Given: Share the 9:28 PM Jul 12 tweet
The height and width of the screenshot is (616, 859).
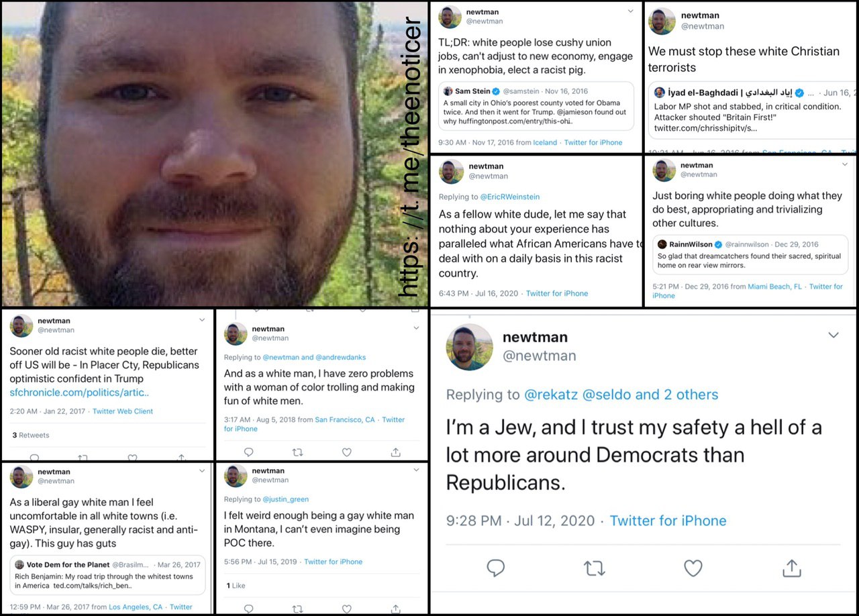Looking at the screenshot, I should (792, 568).
